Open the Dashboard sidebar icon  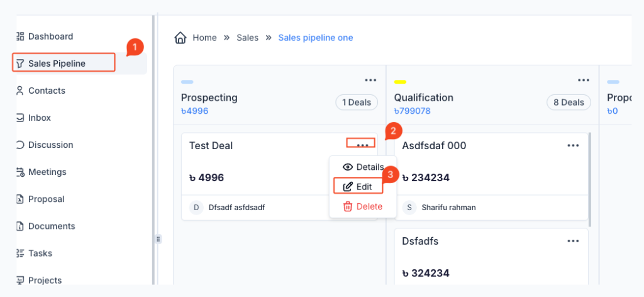(20, 36)
